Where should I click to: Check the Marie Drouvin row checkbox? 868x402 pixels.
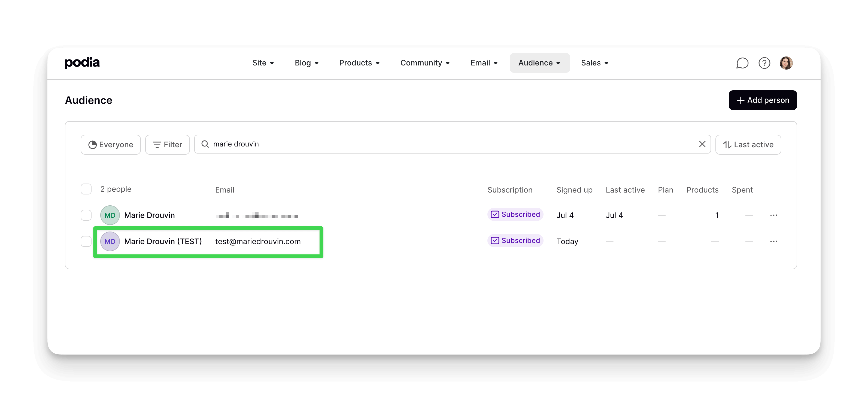[86, 215]
